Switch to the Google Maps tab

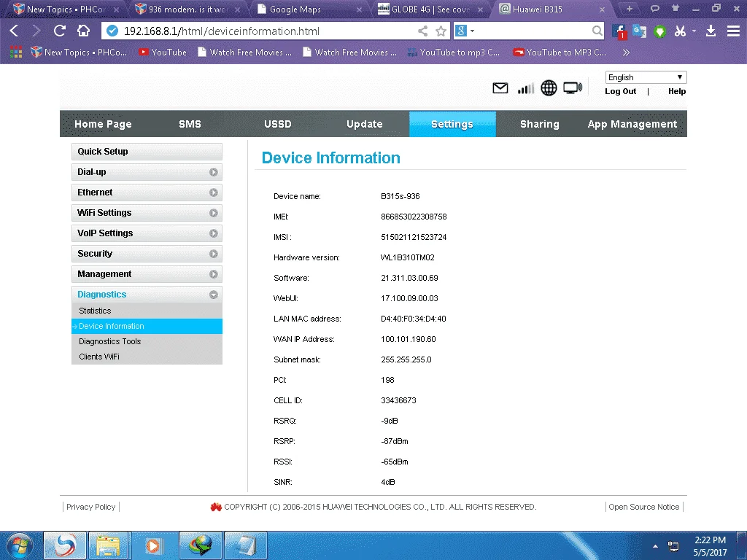point(309,9)
